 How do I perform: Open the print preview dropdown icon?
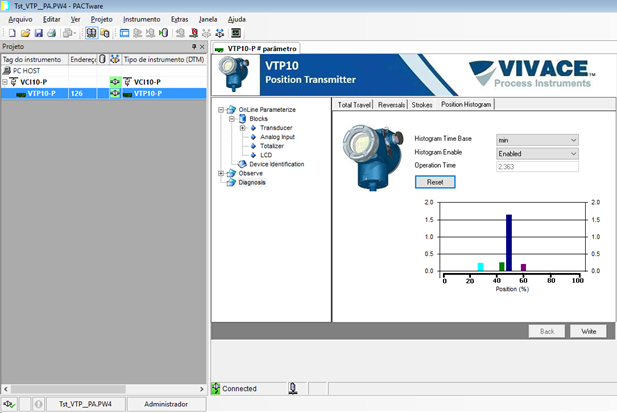point(69,33)
